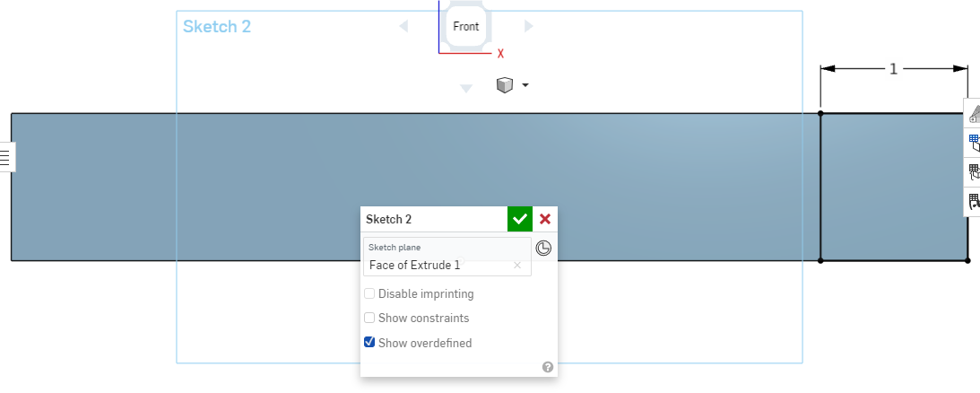Rotate view down with the cube arrow
980x393 pixels.
466,88
